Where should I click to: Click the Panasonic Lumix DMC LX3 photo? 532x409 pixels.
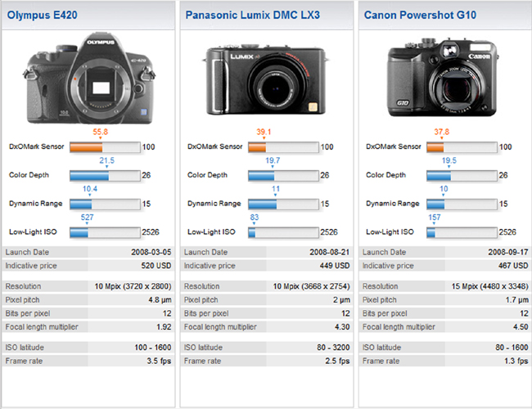coord(265,81)
